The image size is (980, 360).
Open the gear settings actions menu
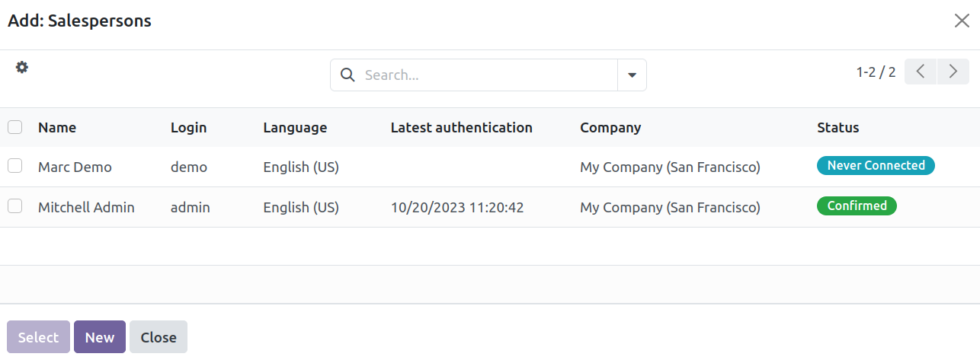tap(22, 67)
